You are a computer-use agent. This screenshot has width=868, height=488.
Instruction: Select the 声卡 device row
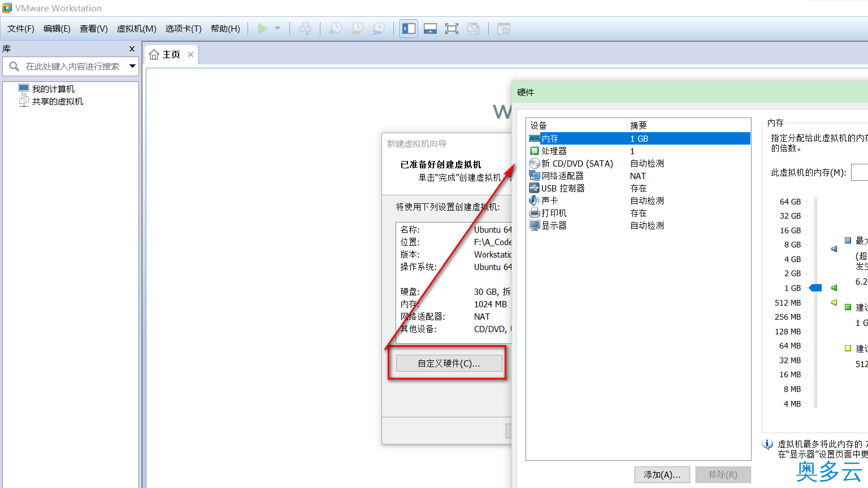click(x=639, y=201)
